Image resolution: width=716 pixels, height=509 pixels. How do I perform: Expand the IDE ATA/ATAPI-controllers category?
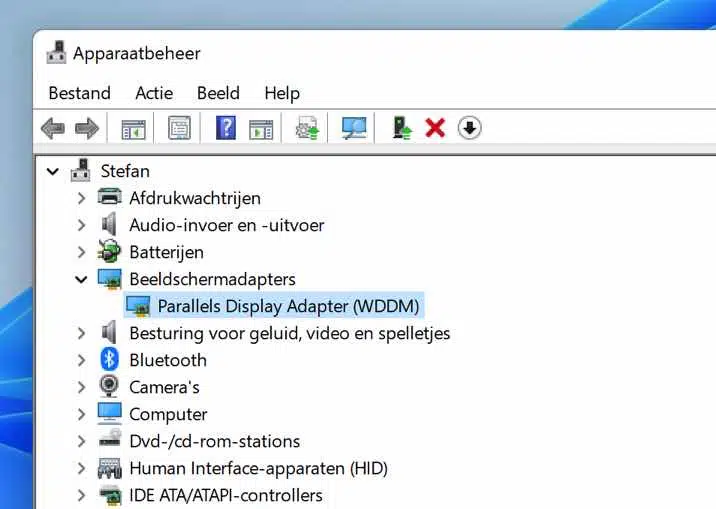point(81,495)
